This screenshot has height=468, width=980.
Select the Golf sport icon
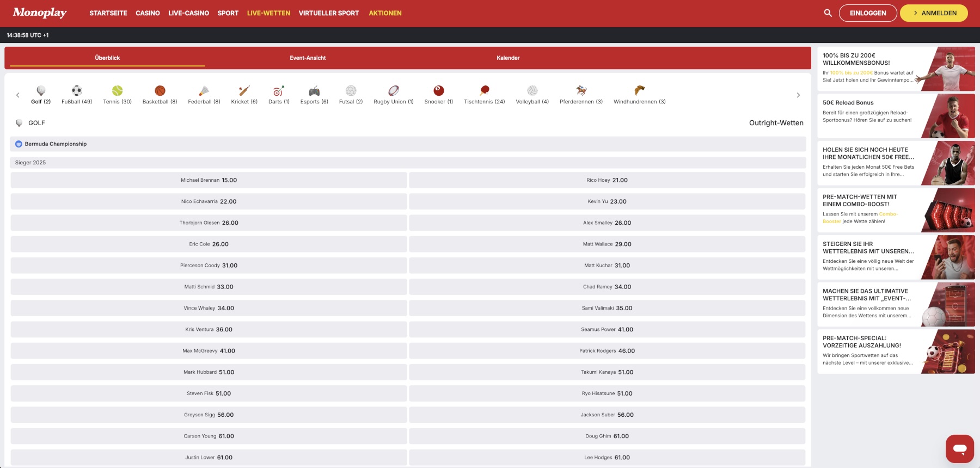pos(41,91)
